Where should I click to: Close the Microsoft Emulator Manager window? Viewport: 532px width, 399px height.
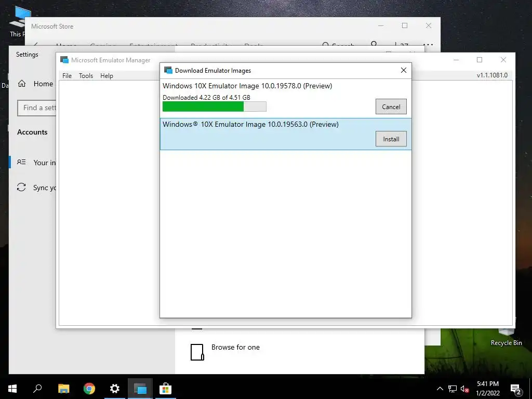tap(503, 60)
